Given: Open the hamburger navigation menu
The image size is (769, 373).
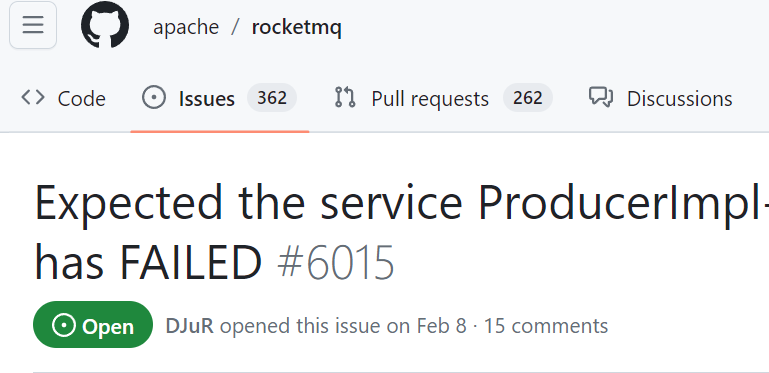Looking at the screenshot, I should point(33,25).
